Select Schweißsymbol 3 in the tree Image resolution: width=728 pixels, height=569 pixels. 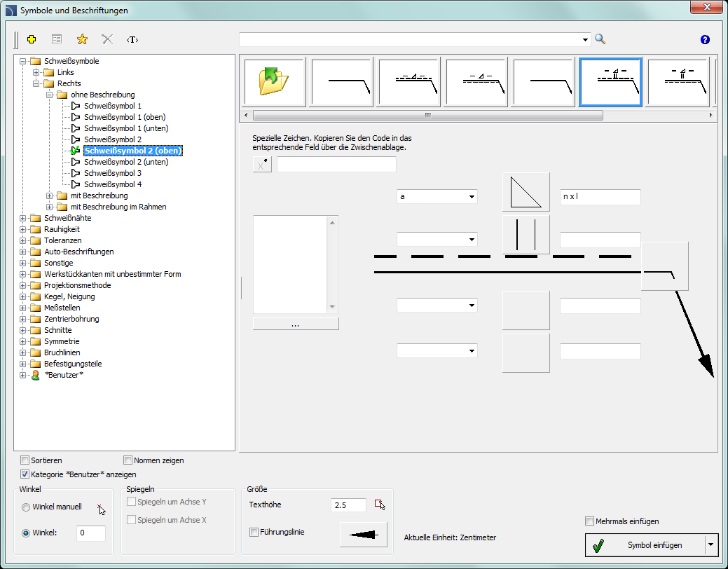point(112,173)
